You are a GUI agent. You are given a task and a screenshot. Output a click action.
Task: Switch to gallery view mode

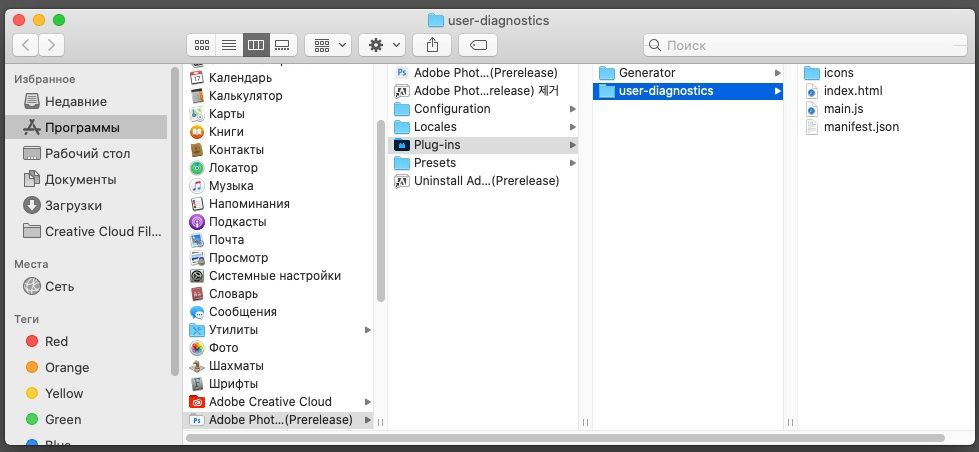pos(283,45)
